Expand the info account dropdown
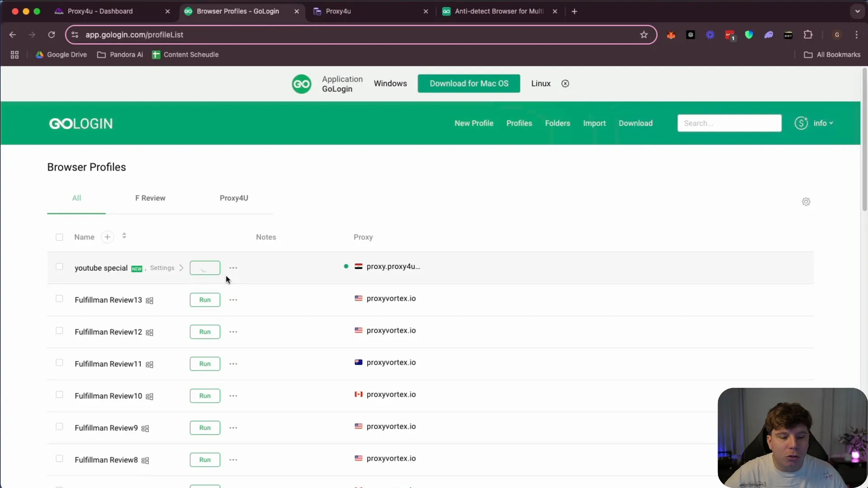 coord(823,123)
